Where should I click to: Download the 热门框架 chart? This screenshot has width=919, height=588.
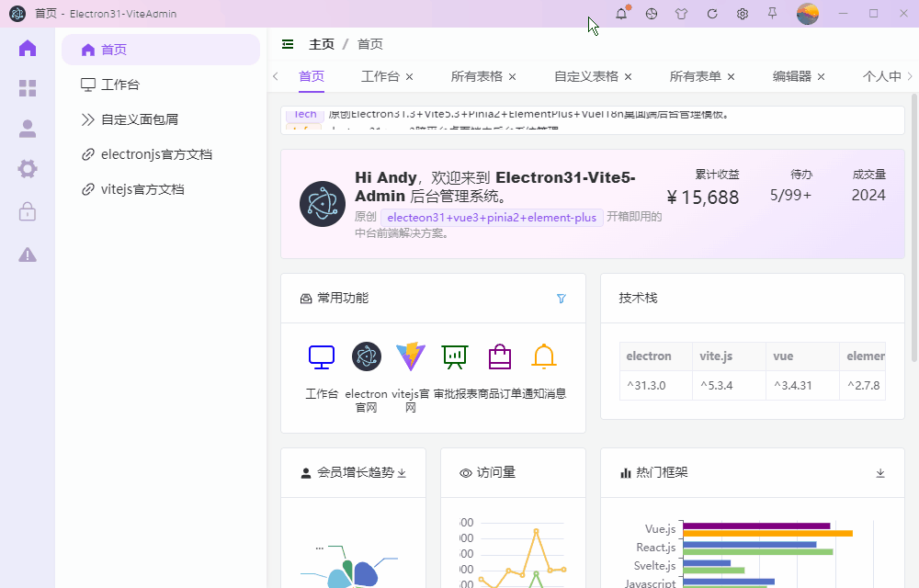coord(879,473)
